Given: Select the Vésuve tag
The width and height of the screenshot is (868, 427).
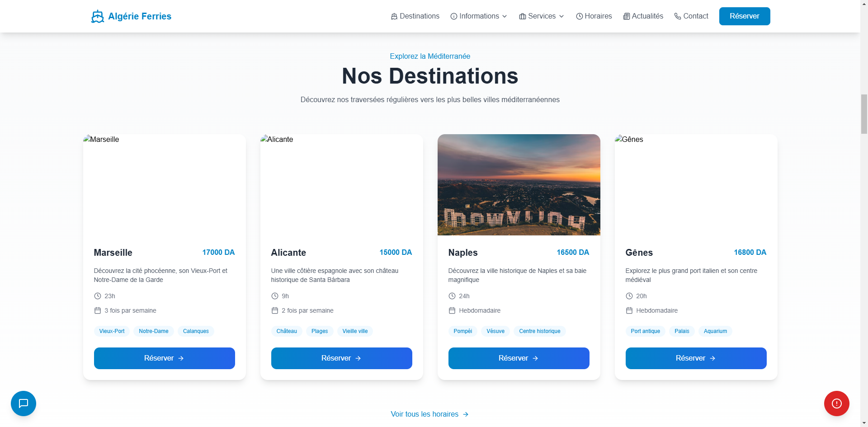Looking at the screenshot, I should click(495, 331).
